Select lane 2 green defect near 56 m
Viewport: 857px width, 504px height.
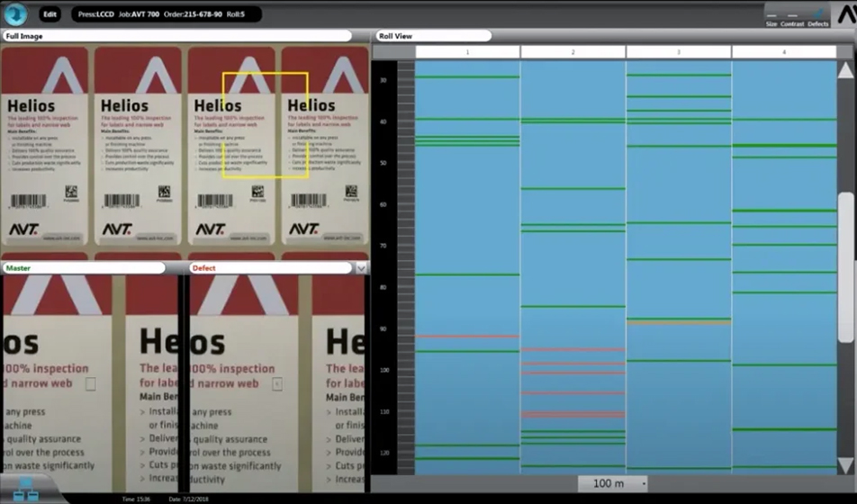click(x=573, y=189)
